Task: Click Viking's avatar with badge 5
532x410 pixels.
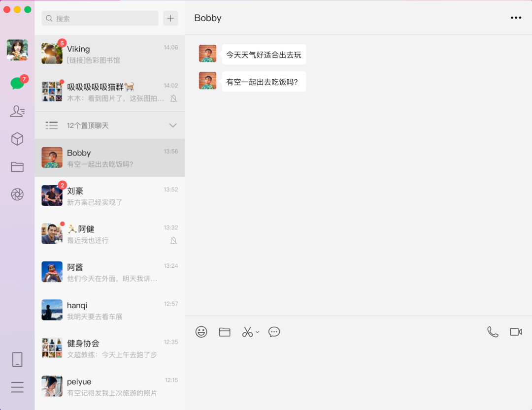Action: point(52,54)
